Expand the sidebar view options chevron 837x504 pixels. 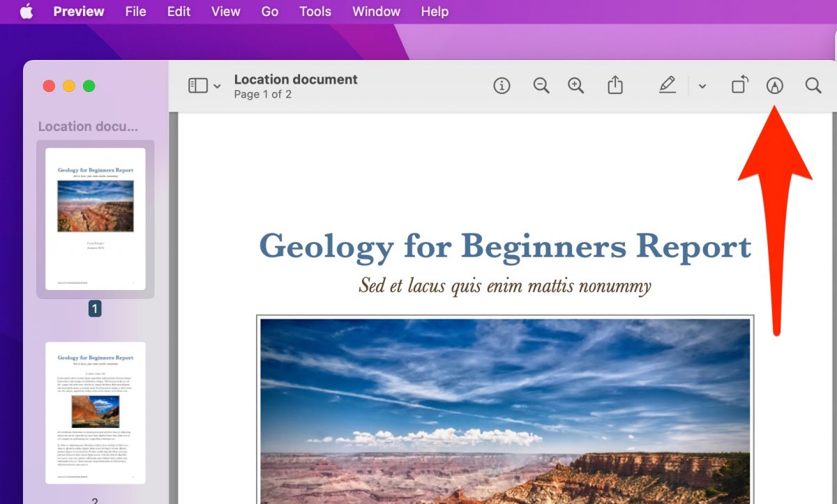click(217, 86)
